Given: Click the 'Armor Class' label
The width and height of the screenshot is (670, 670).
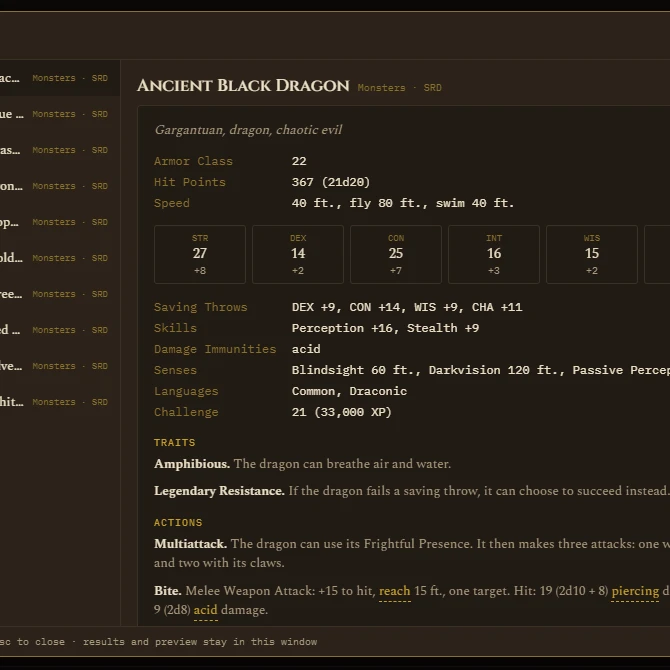Looking at the screenshot, I should [x=194, y=161].
